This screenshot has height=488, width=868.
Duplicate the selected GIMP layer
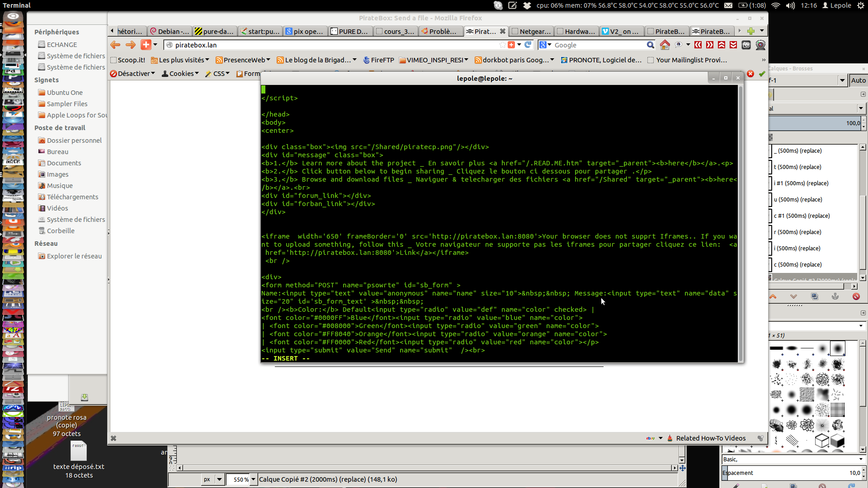tap(814, 296)
